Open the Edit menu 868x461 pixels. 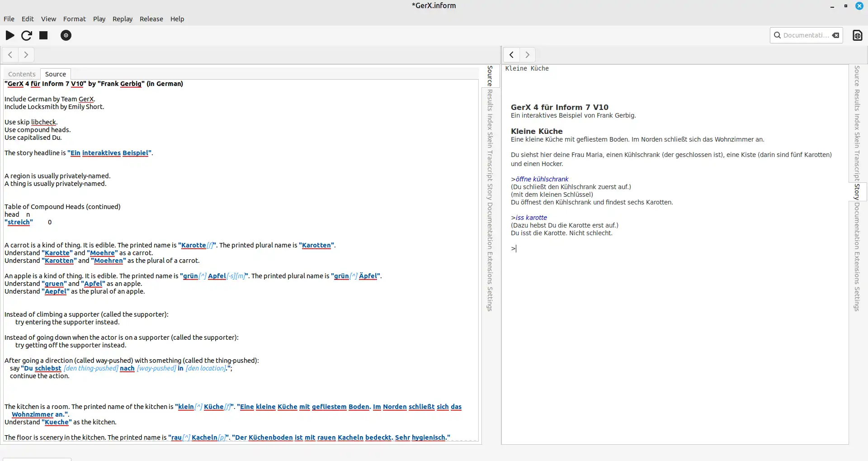[x=28, y=19]
